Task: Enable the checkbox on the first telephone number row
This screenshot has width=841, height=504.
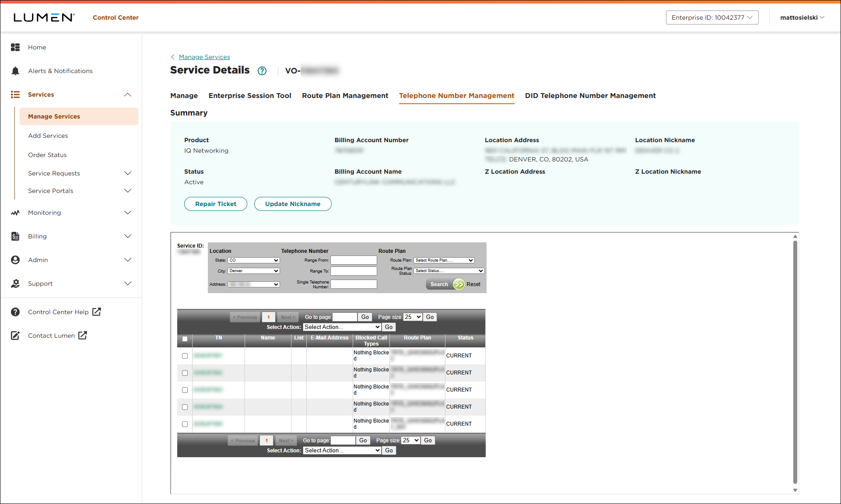Action: pos(185,356)
